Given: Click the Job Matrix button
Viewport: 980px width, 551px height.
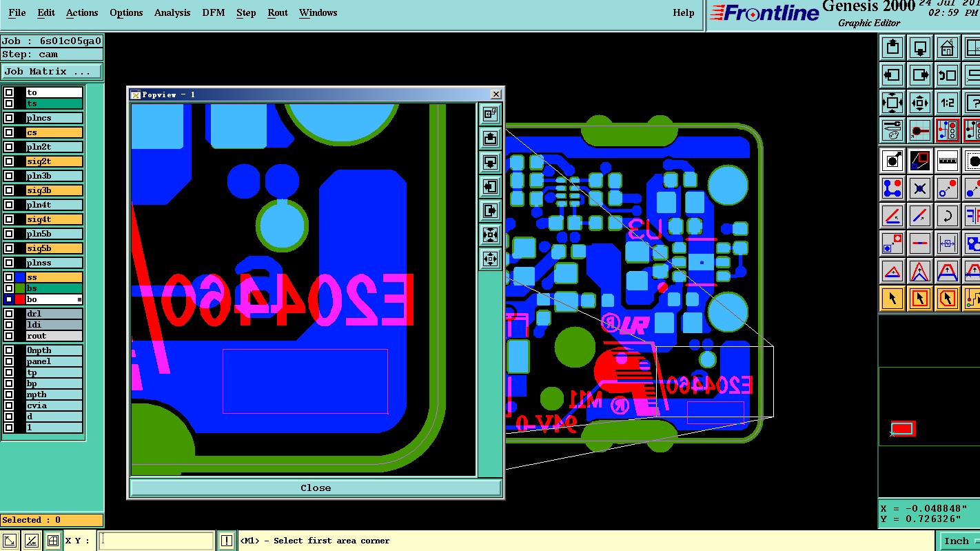Looking at the screenshot, I should (x=52, y=72).
